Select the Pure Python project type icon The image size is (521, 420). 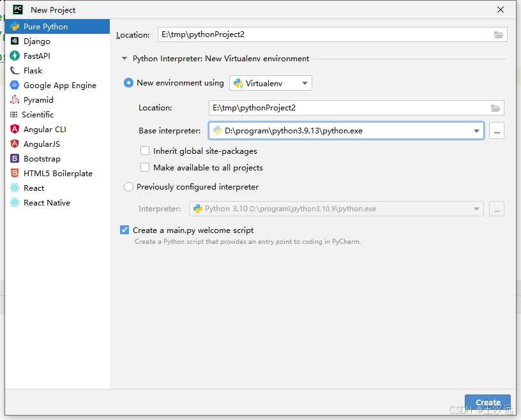click(x=15, y=27)
